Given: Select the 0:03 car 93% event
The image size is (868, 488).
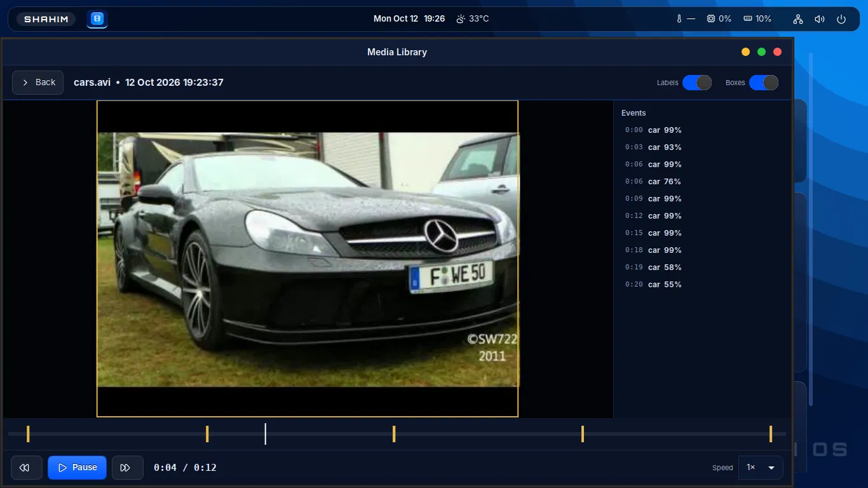Looking at the screenshot, I should tap(653, 147).
